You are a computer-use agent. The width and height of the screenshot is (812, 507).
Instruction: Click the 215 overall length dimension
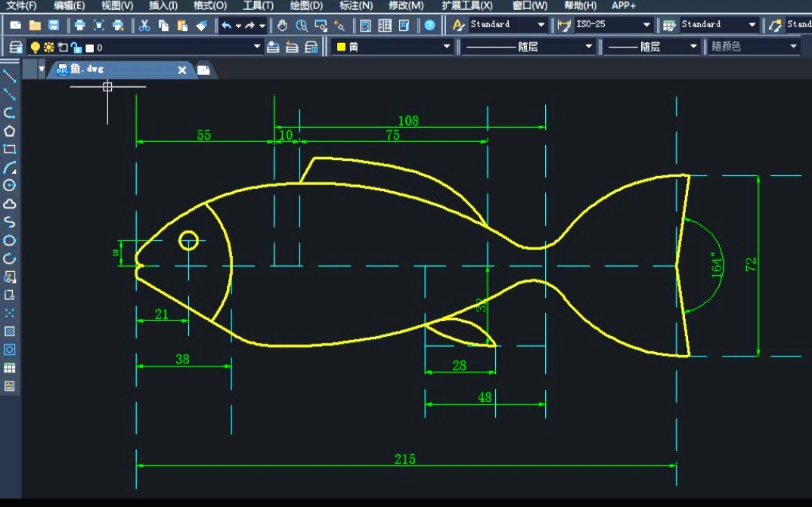tap(405, 459)
